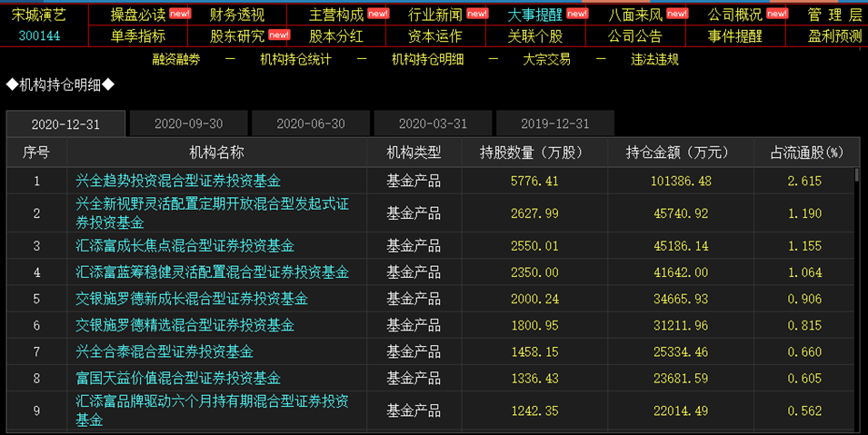The image size is (868, 435).
Task: Jump to 违法违规 subsection
Action: click(x=654, y=59)
